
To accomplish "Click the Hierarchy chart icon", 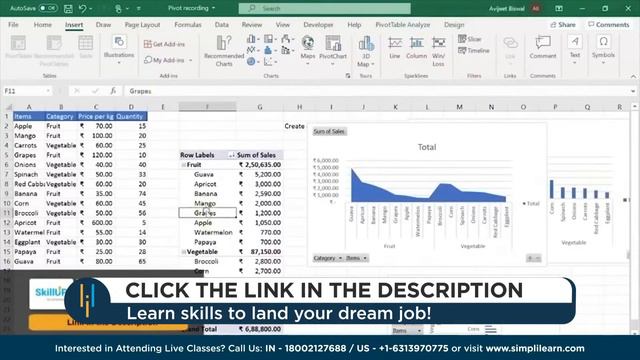I will point(269,39).
